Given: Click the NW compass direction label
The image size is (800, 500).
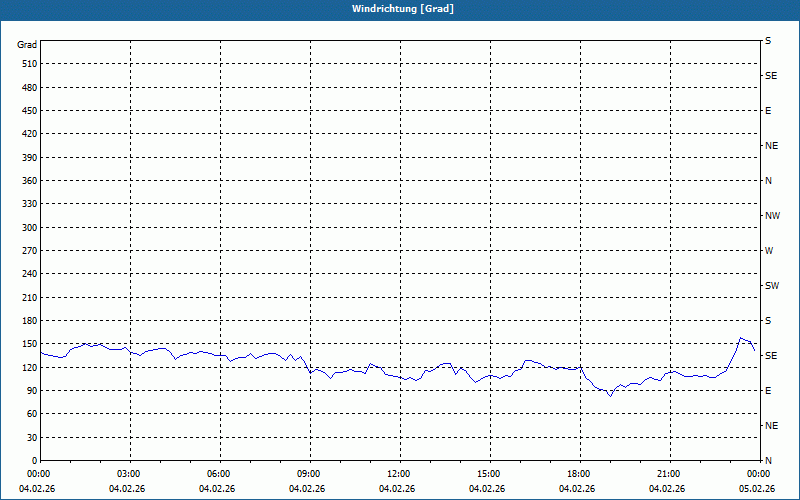Looking at the screenshot, I should (772, 216).
